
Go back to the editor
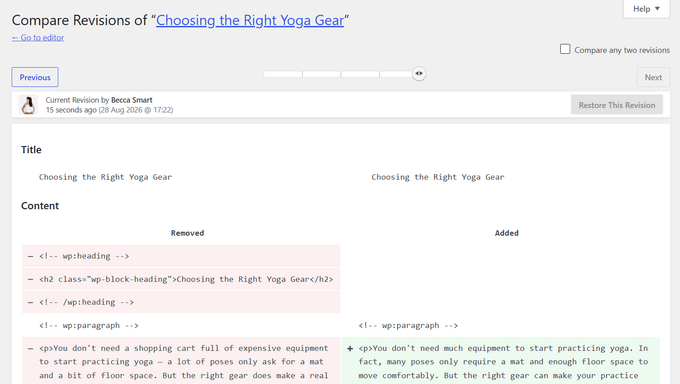pos(38,38)
